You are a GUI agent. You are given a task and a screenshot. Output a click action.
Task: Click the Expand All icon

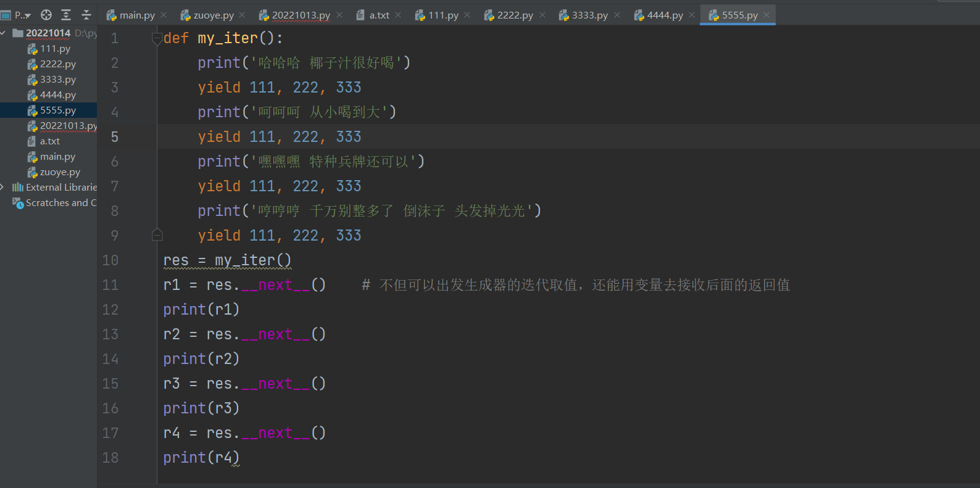tap(66, 15)
